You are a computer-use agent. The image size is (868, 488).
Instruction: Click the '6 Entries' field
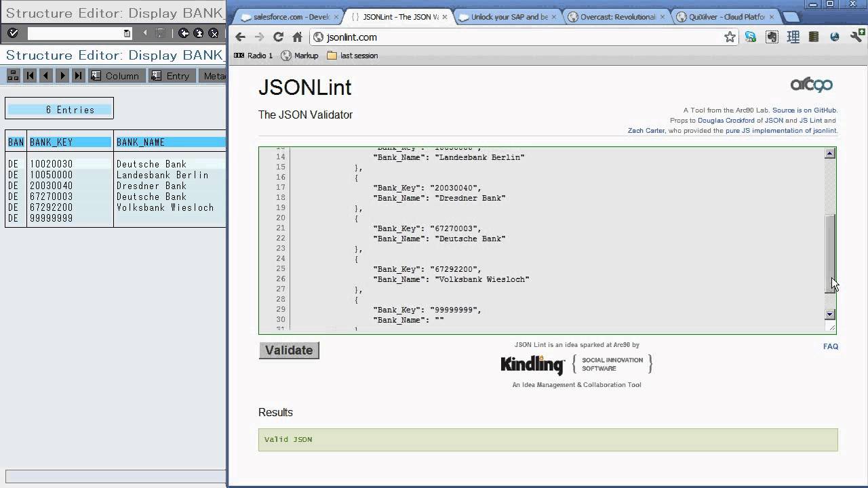tap(59, 109)
